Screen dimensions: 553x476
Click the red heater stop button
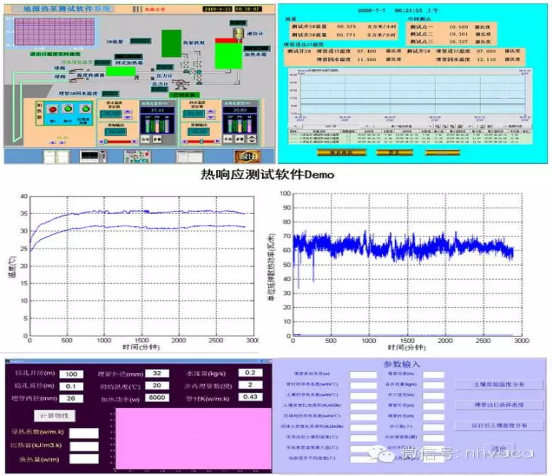pos(53,109)
